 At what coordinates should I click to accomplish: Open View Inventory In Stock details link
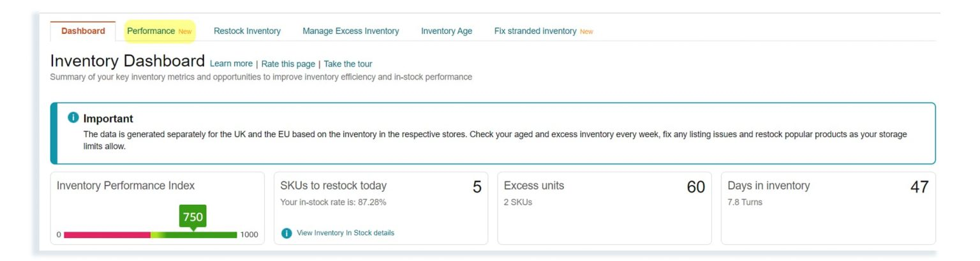[x=345, y=233]
